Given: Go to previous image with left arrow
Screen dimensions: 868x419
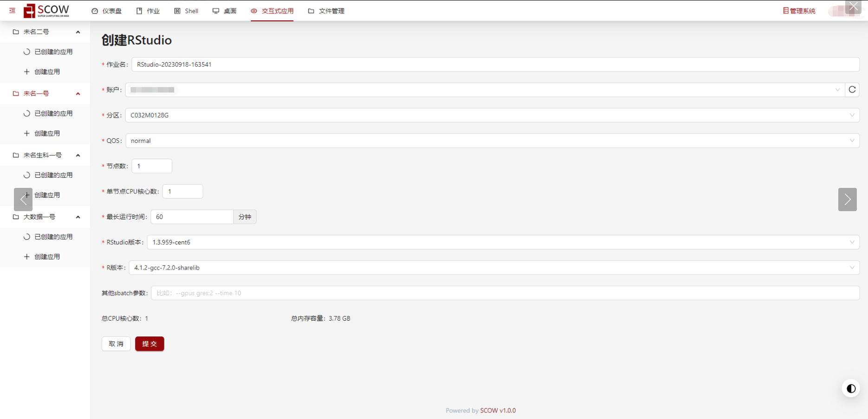Looking at the screenshot, I should pyautogui.click(x=23, y=200).
